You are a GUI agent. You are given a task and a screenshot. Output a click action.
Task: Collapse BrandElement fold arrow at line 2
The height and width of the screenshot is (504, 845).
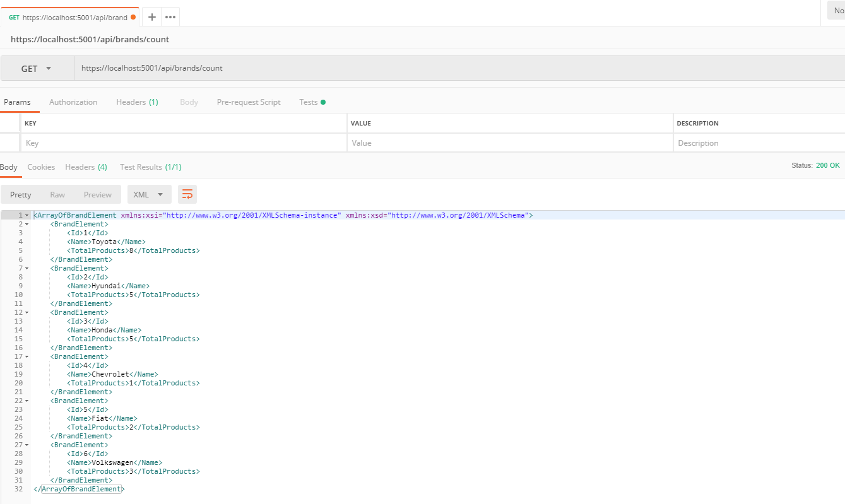click(x=27, y=225)
